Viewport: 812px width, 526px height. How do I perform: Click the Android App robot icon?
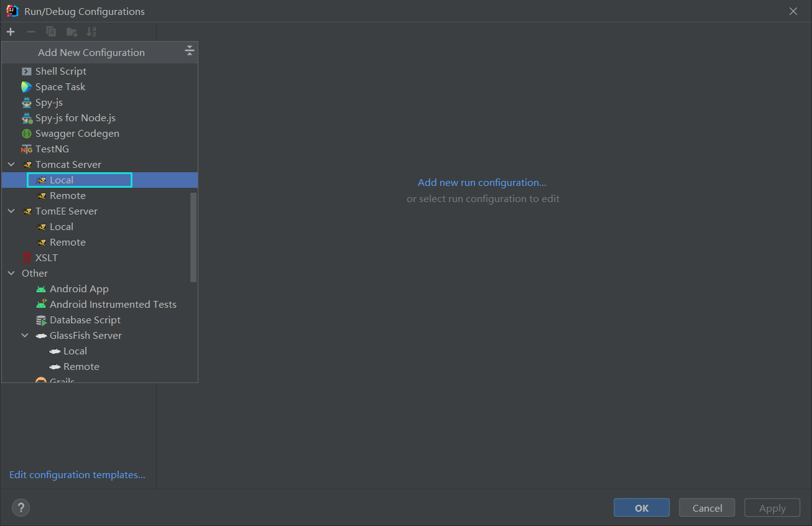(x=41, y=289)
